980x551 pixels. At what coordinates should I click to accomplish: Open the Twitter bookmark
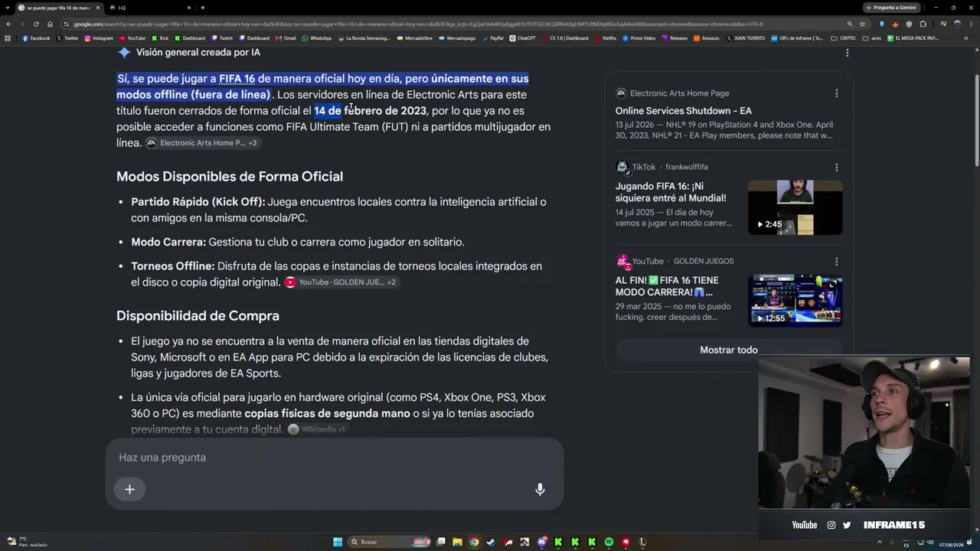pos(67,38)
